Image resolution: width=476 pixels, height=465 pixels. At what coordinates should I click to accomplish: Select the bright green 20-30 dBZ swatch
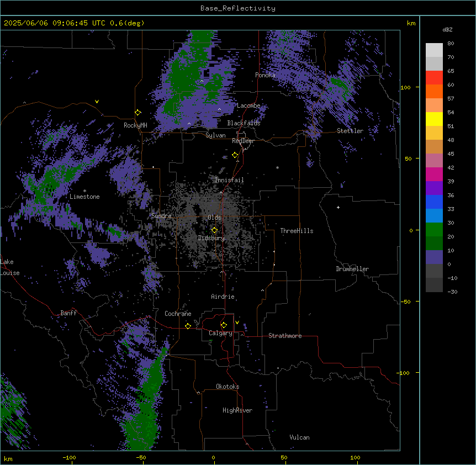click(434, 230)
